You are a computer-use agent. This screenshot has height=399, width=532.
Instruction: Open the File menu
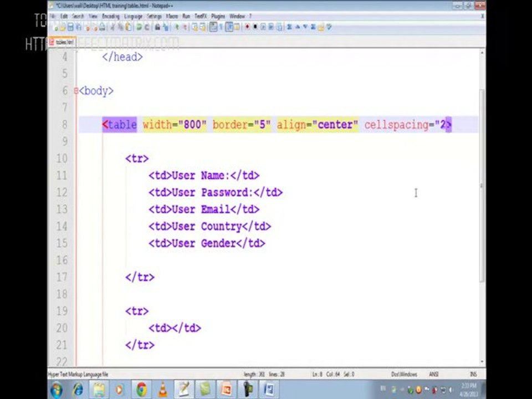click(x=53, y=16)
